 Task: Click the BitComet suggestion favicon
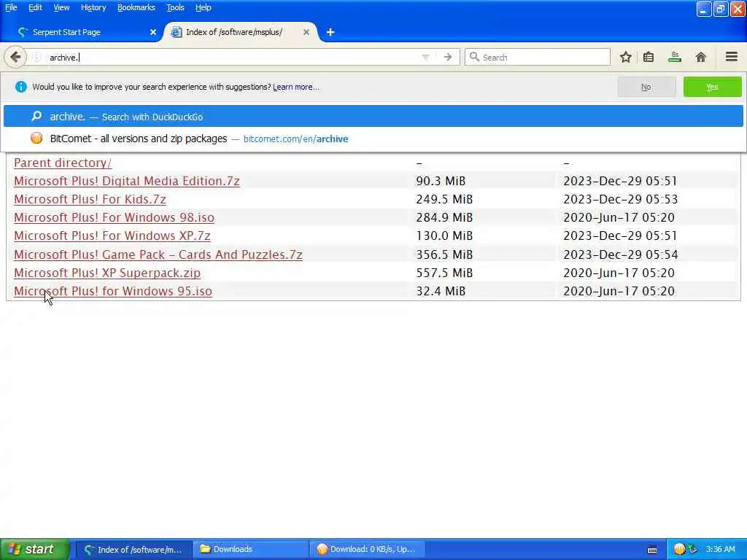tap(36, 138)
